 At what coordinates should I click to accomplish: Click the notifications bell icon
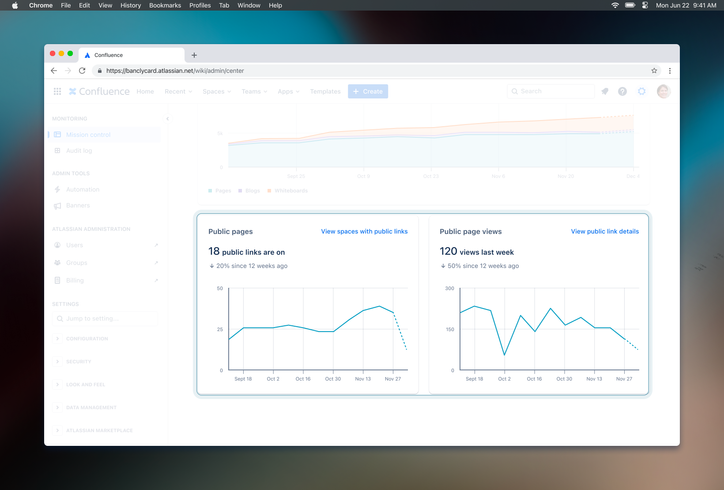click(604, 91)
